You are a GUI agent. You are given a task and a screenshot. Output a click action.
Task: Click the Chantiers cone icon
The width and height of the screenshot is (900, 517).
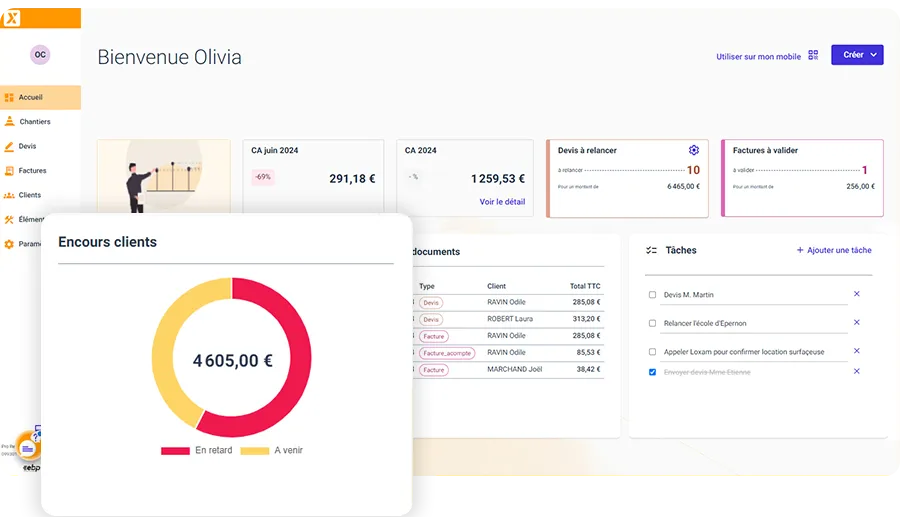[9, 121]
